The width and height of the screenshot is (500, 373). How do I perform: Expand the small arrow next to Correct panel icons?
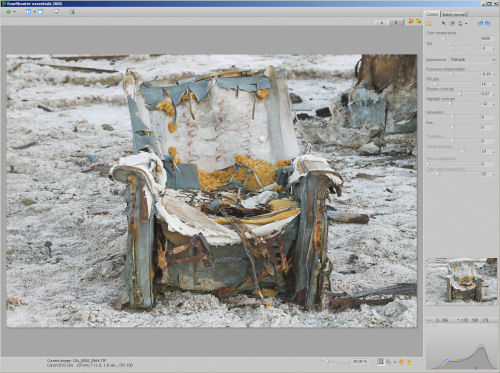pyautogui.click(x=466, y=23)
